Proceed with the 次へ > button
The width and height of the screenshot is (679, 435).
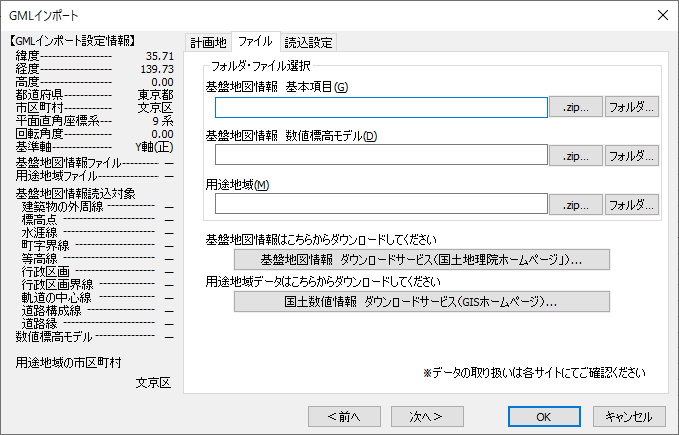tap(418, 416)
